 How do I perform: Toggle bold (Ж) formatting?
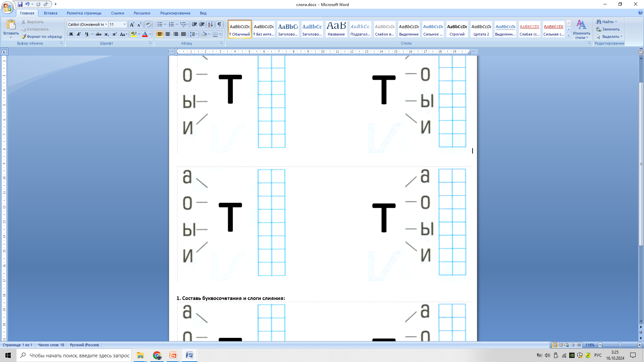pos(71,34)
